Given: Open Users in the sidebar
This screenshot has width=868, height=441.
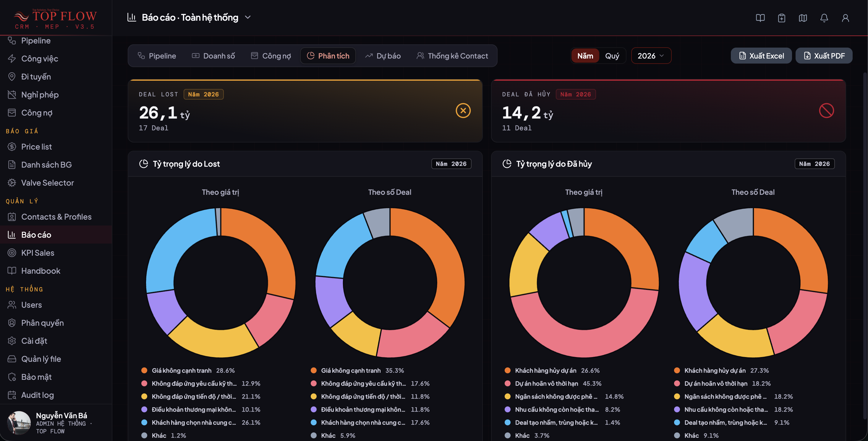Looking at the screenshot, I should (56, 304).
